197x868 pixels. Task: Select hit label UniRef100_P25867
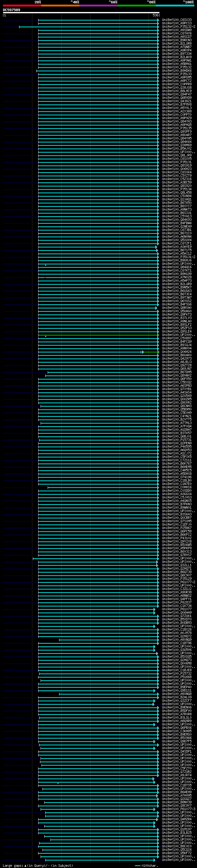click(177, 528)
